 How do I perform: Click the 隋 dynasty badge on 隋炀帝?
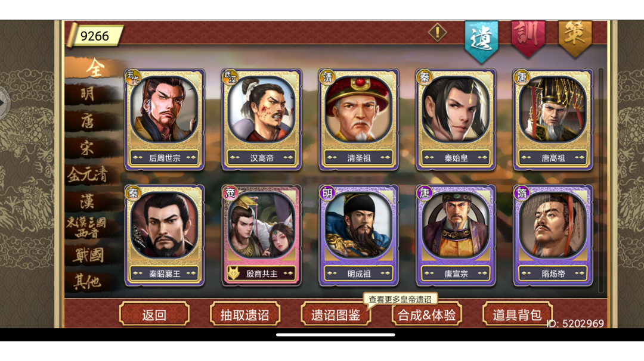(x=522, y=193)
